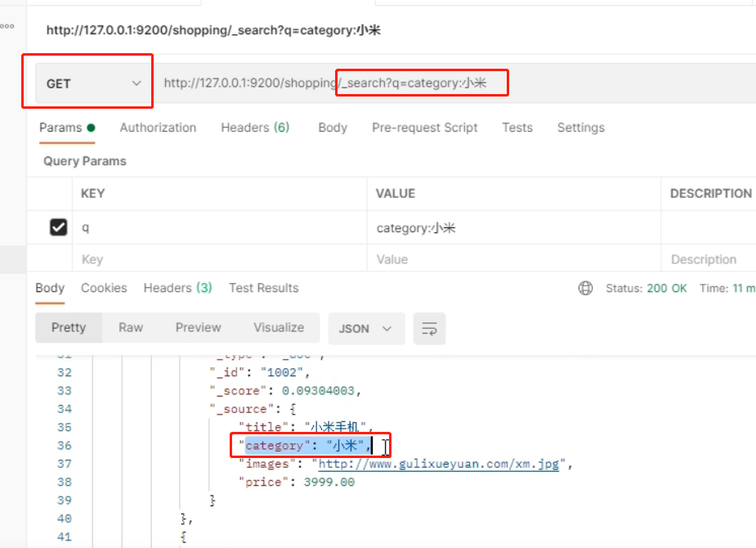Viewport: 756px width, 548px height.
Task: Click line number 34 in the gutter
Action: pos(64,409)
